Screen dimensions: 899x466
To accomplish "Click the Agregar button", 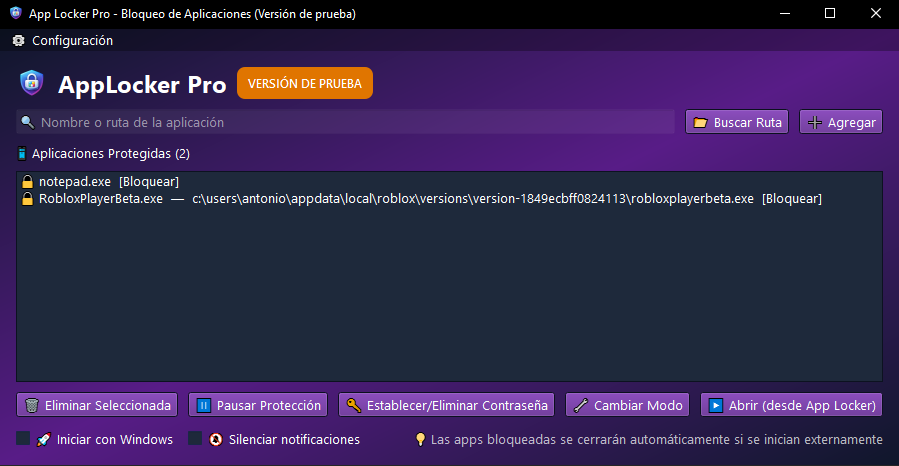I will 841,122.
